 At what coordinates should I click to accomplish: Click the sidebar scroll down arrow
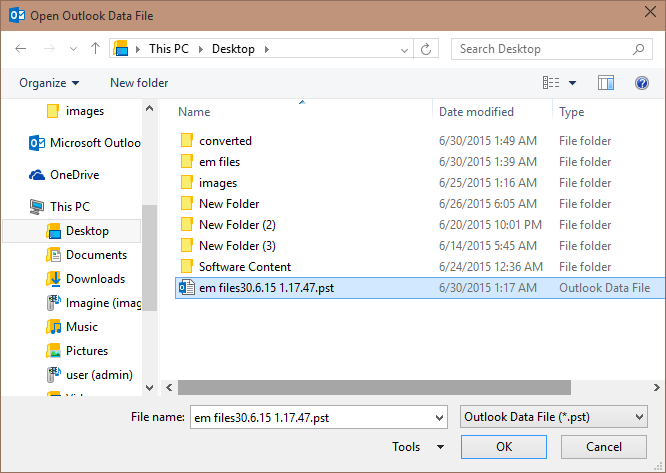coord(149,388)
